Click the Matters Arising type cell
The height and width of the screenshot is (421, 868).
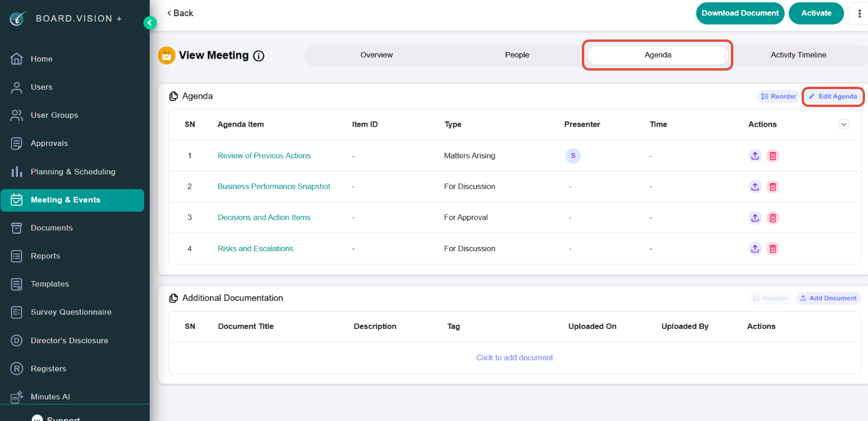pos(470,155)
